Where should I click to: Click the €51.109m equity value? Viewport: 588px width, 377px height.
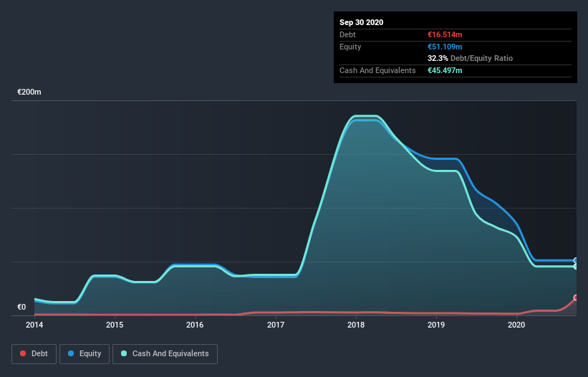pos(445,47)
